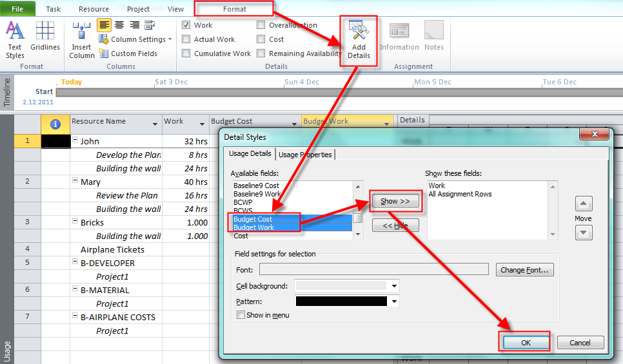
Task: Uncheck the Work details checkbox
Action: click(186, 25)
